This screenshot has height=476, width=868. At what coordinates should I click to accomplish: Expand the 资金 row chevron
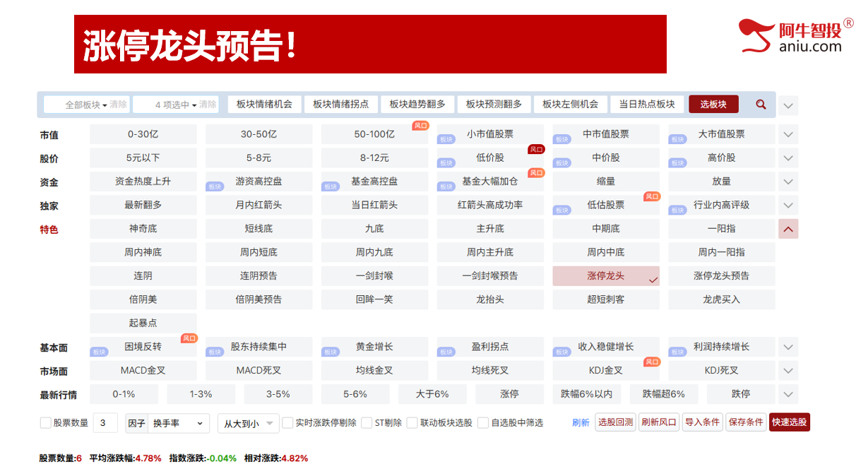point(789,182)
